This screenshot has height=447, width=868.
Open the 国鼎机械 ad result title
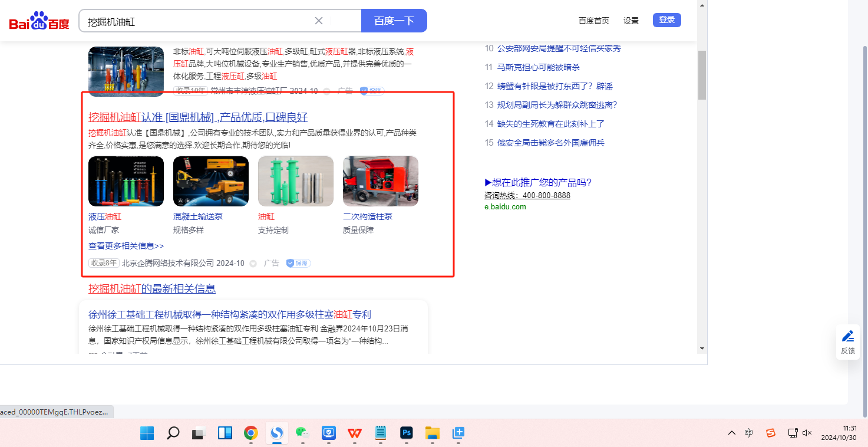click(x=198, y=117)
